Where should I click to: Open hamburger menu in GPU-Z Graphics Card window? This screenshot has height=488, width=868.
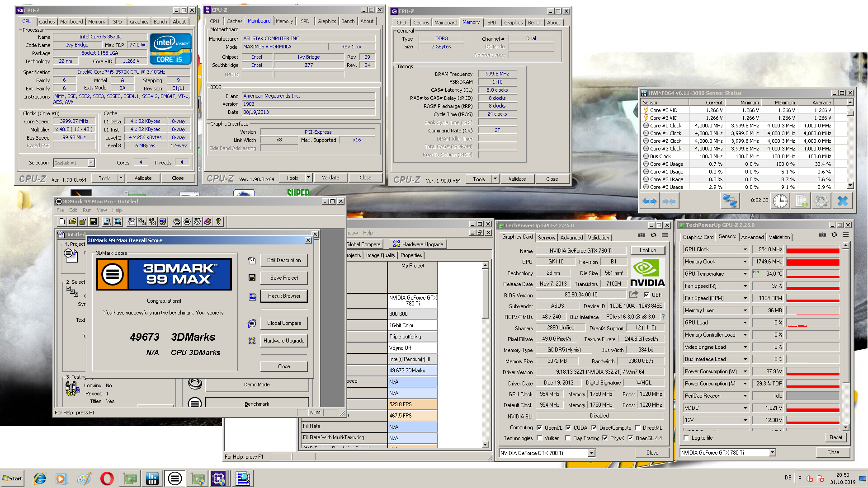(x=665, y=235)
